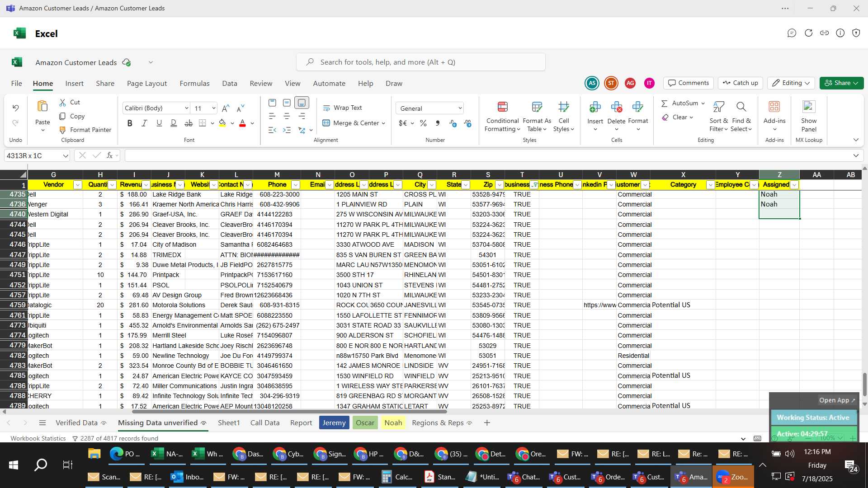Click the Comments button
The height and width of the screenshot is (488, 868).
[x=689, y=83]
